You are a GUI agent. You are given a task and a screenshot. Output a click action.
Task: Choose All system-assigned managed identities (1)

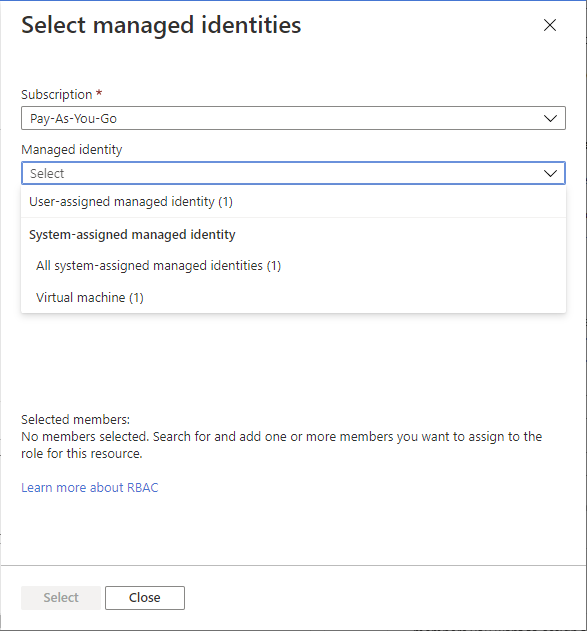coord(293,266)
